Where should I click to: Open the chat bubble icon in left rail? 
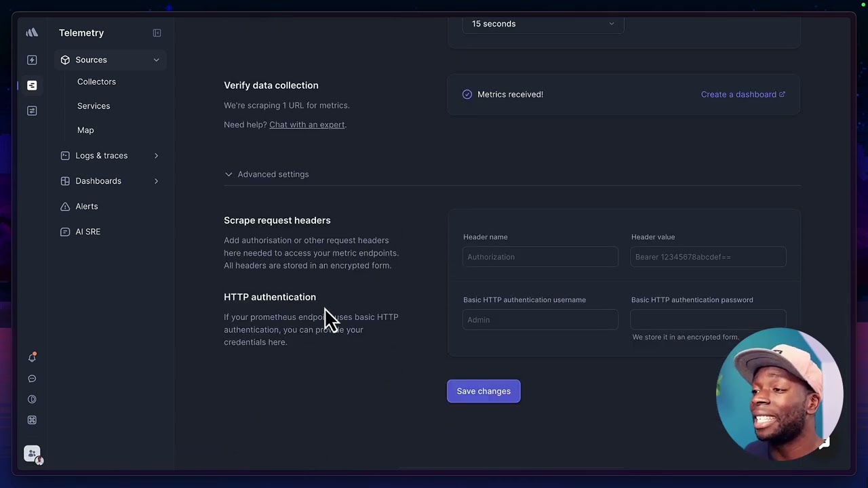coord(32,379)
